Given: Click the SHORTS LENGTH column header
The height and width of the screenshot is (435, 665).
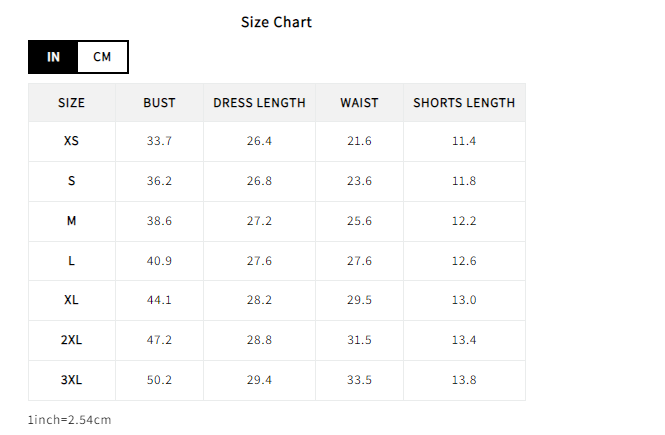Looking at the screenshot, I should coord(464,103).
